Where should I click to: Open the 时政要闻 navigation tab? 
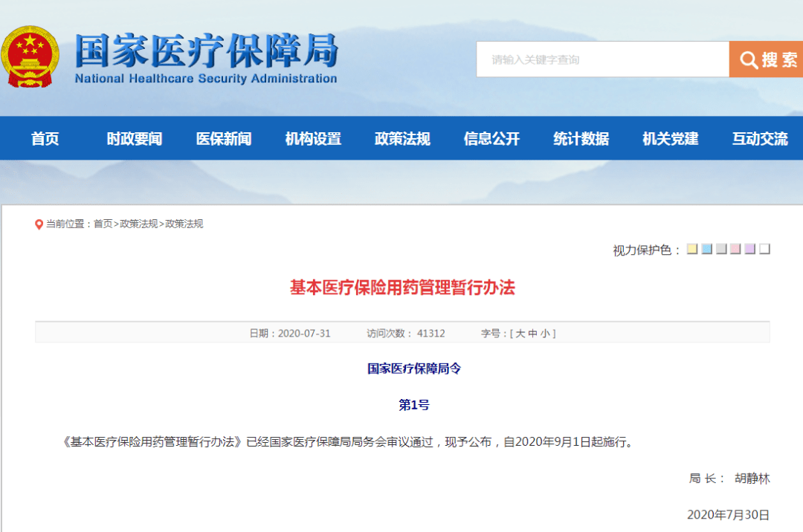click(x=134, y=139)
